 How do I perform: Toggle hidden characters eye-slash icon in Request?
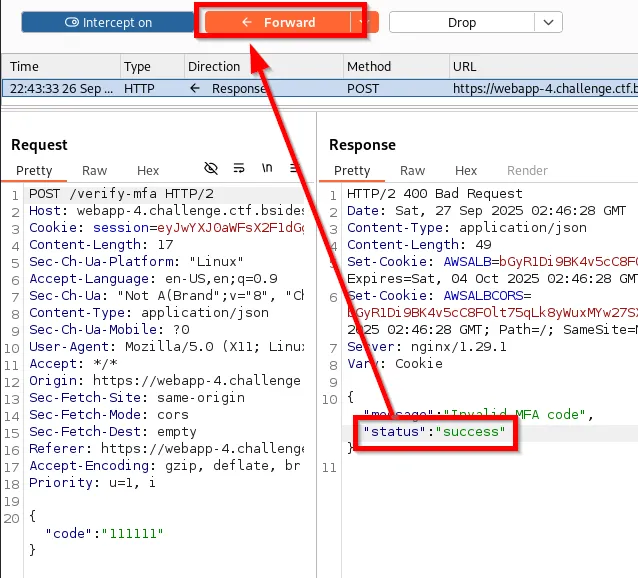click(x=211, y=168)
